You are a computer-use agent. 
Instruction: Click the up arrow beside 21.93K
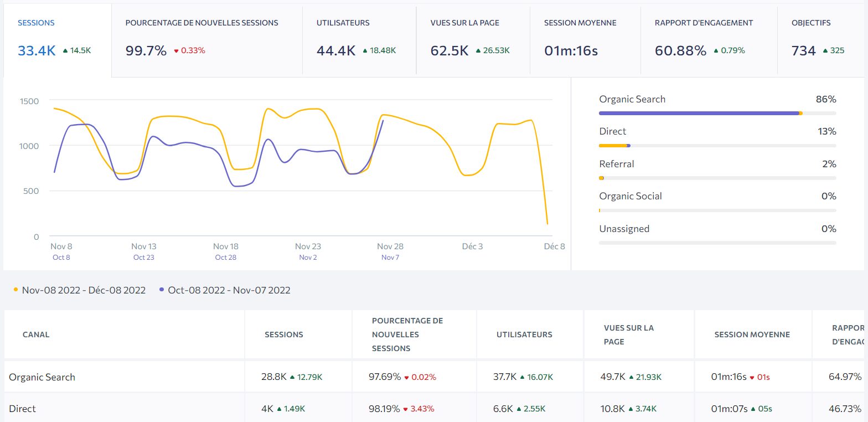[632, 377]
